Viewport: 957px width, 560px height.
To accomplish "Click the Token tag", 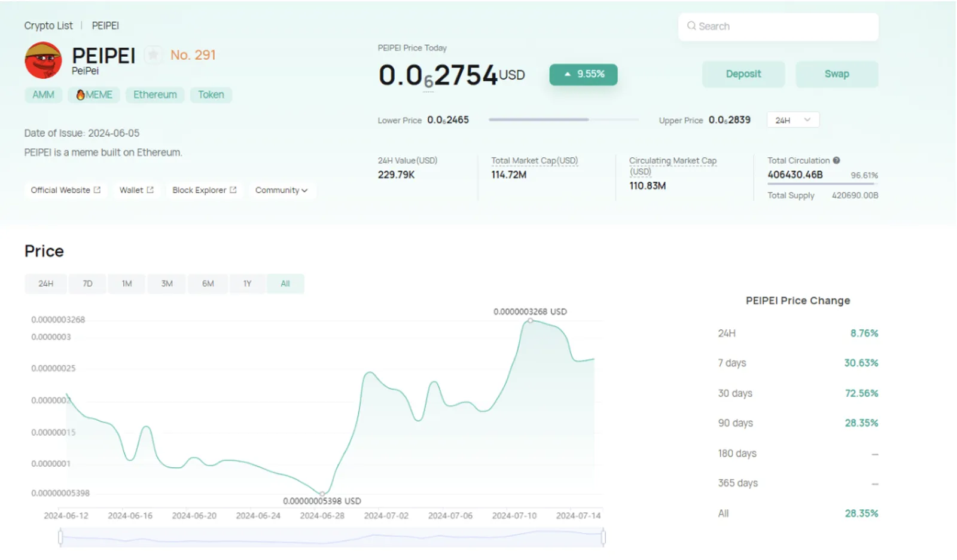I will (211, 95).
